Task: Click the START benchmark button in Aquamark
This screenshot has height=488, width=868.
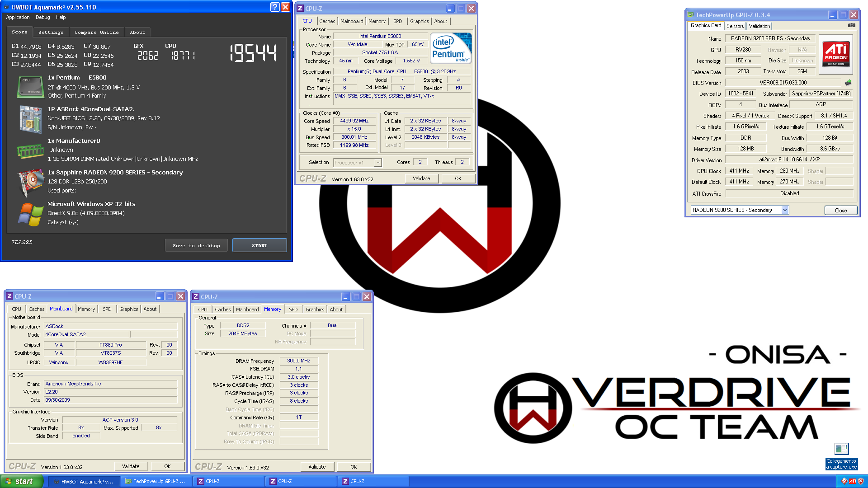Action: [x=259, y=245]
